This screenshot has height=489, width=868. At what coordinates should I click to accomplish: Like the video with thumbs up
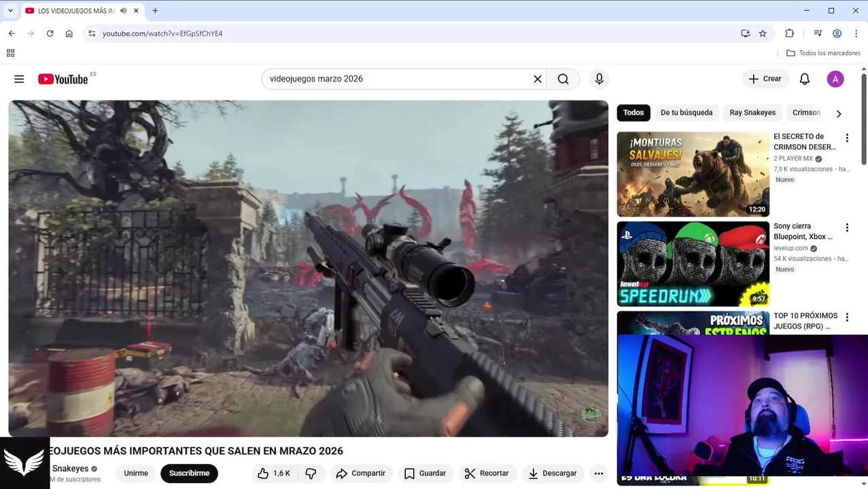point(274,473)
